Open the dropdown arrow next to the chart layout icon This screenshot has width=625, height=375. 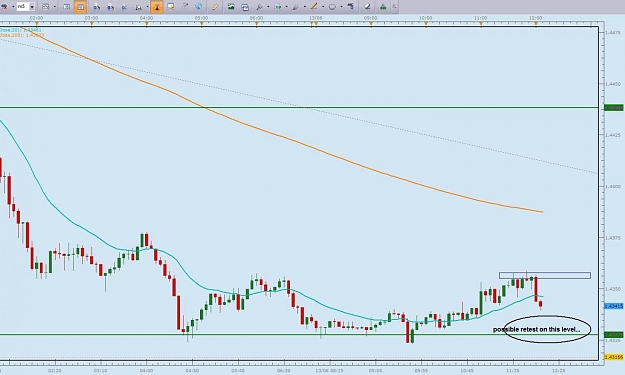(x=55, y=7)
